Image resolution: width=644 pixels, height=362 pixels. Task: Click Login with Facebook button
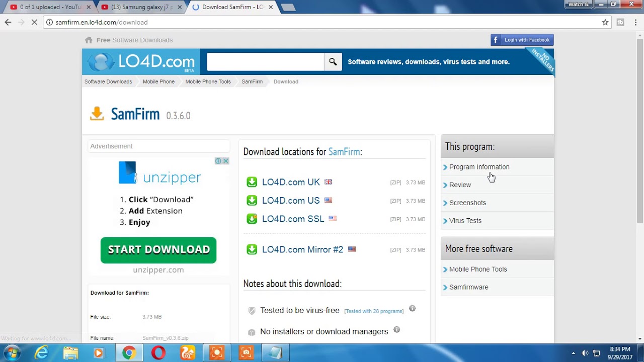(x=522, y=40)
